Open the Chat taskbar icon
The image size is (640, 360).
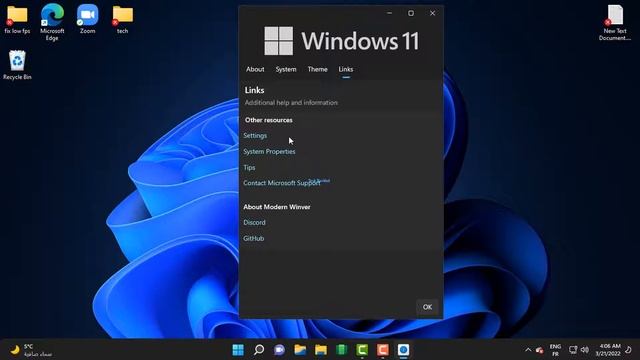(x=280, y=350)
